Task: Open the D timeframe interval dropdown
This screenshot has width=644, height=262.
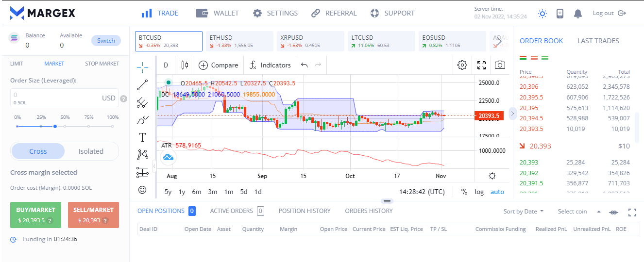Action: click(166, 65)
